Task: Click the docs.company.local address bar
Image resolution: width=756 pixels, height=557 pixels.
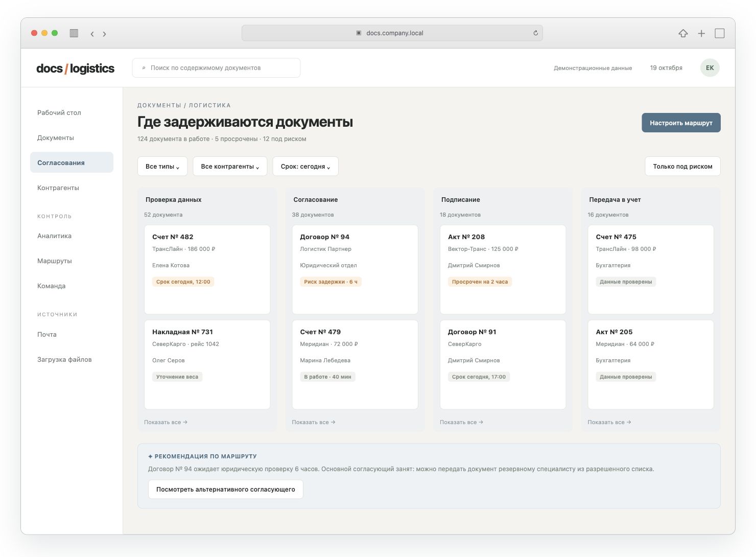Action: (392, 33)
